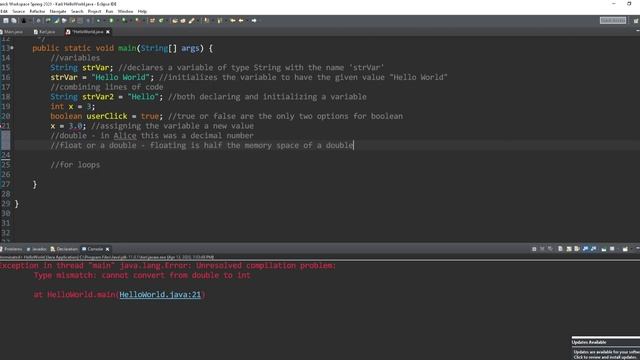Switch to the Javadoc view tab
This screenshot has height=360, width=640.
coord(37,249)
